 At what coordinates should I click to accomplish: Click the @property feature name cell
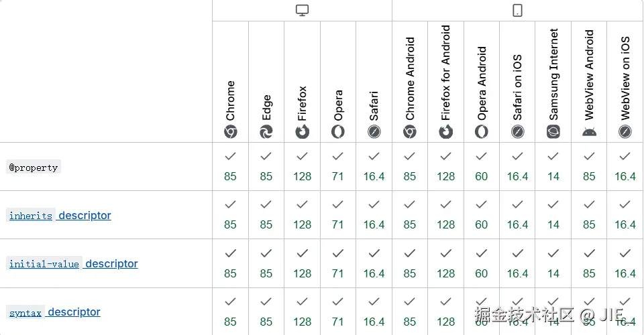tap(34, 167)
